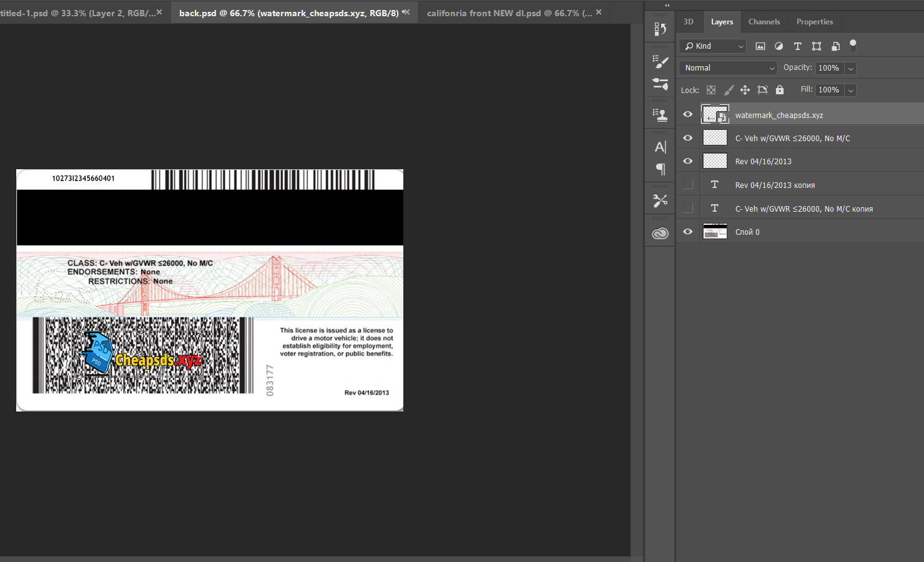The image size is (924, 562).
Task: Turn off the layer filtering switch
Action: tap(853, 46)
